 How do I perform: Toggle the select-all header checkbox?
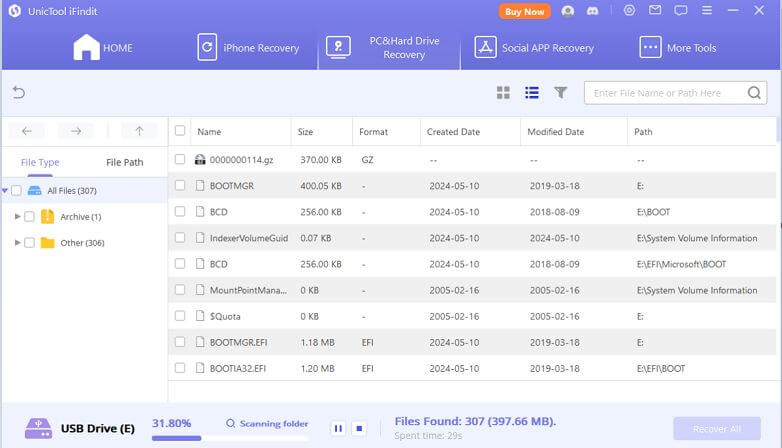coord(180,131)
